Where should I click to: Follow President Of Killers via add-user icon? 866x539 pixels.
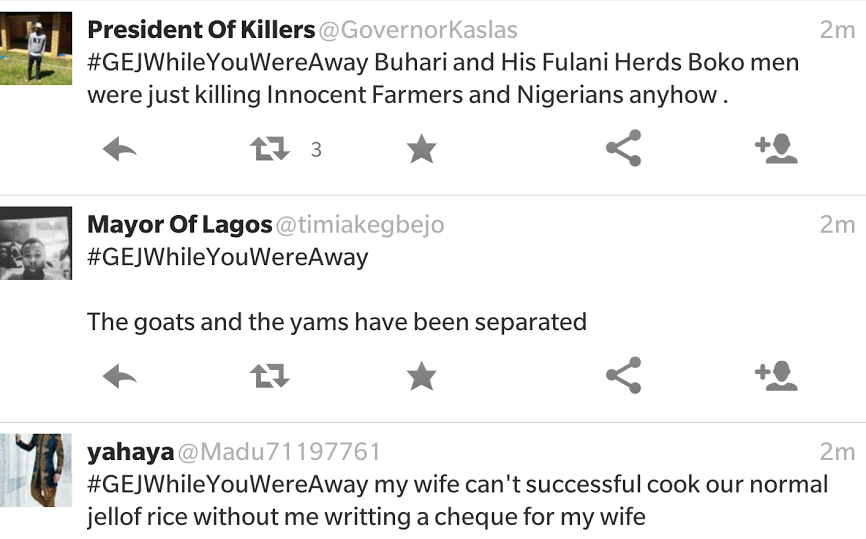click(x=776, y=150)
